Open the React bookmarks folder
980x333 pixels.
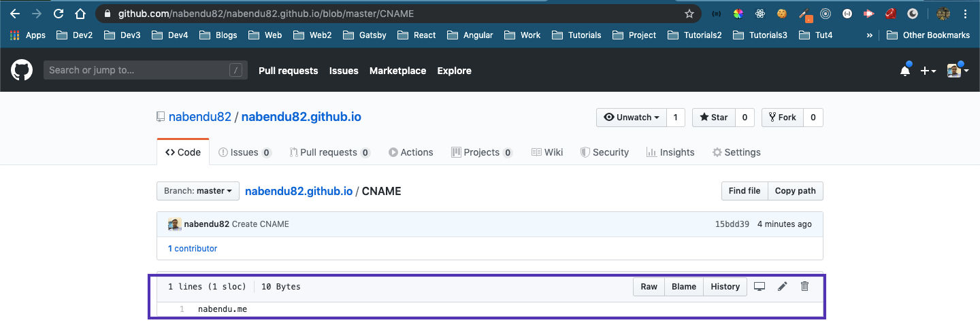tap(416, 35)
